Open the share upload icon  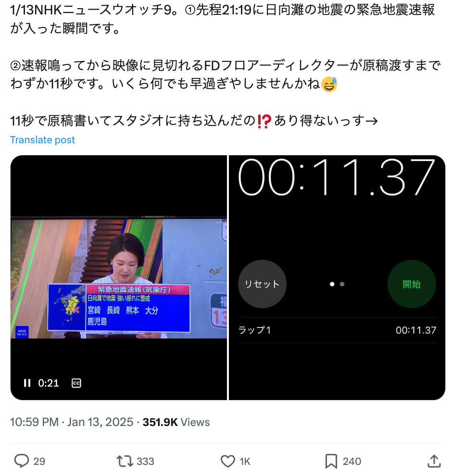[434, 461]
